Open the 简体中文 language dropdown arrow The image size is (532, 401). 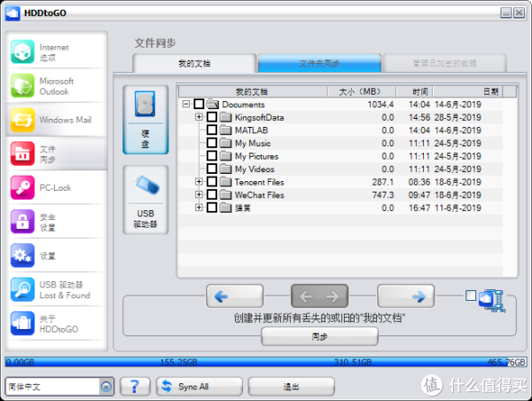[106, 387]
